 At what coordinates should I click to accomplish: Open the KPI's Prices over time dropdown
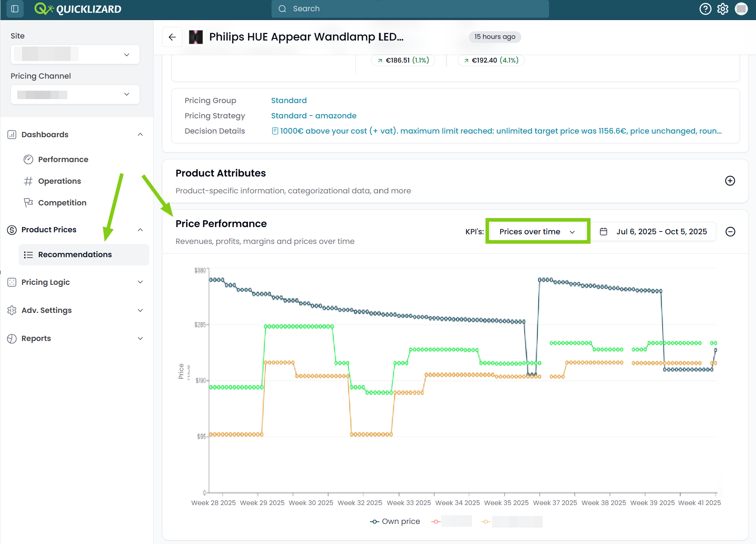pyautogui.click(x=537, y=232)
